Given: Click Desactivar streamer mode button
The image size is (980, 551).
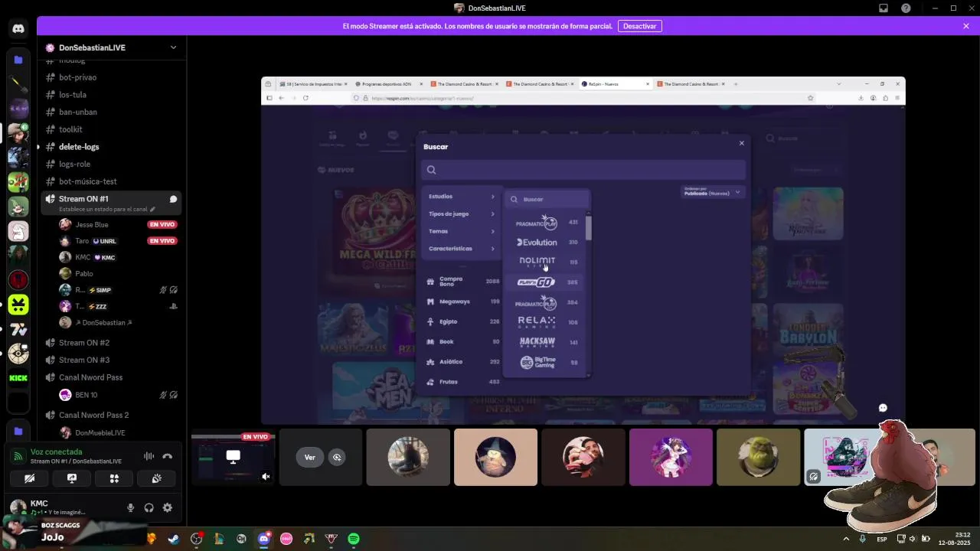Looking at the screenshot, I should (x=640, y=26).
